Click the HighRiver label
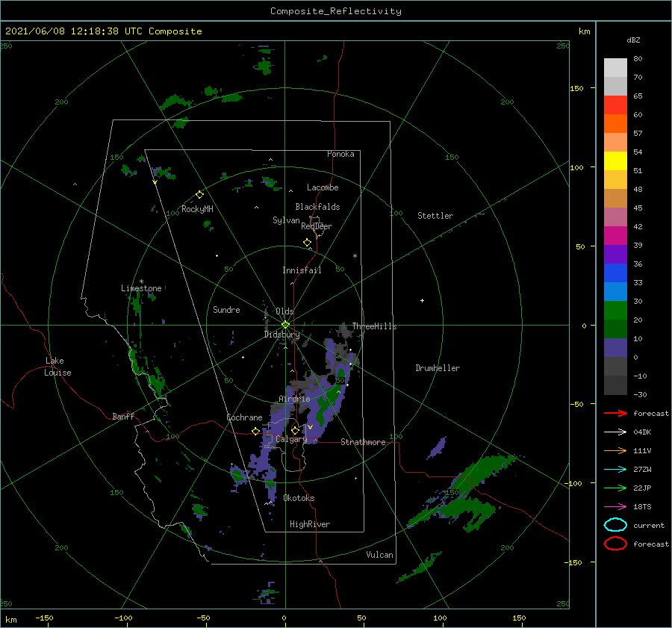This screenshot has height=628, width=672. pos(310,524)
